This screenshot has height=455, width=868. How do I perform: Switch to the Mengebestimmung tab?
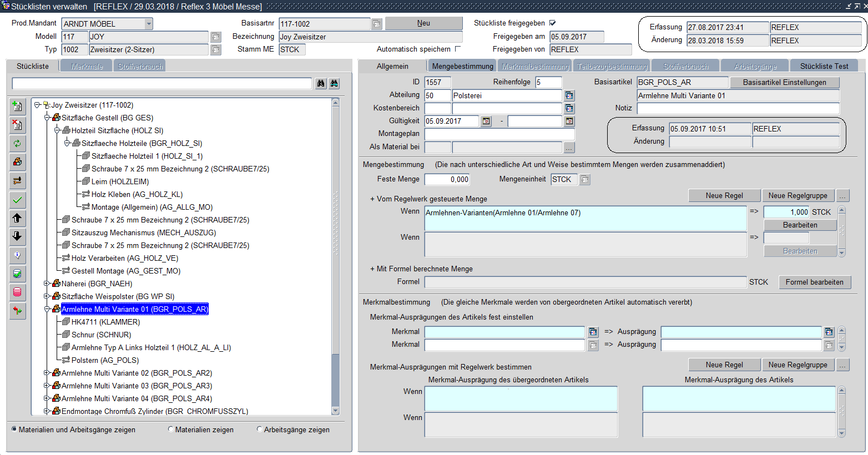[x=462, y=66]
